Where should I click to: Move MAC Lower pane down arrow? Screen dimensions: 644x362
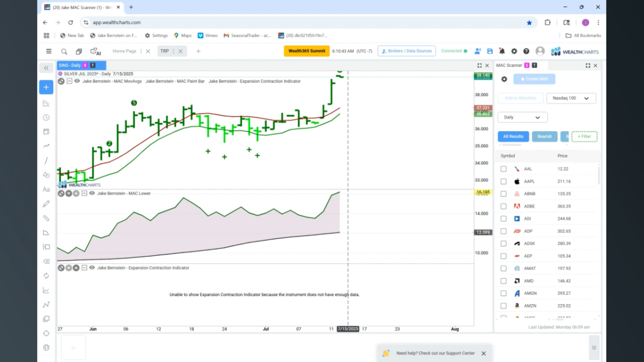pos(69,193)
